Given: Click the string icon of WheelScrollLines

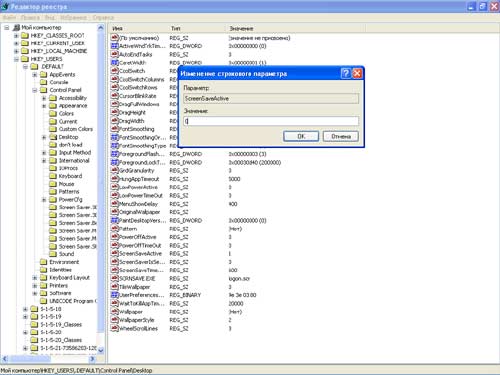Looking at the screenshot, I should tap(115, 328).
